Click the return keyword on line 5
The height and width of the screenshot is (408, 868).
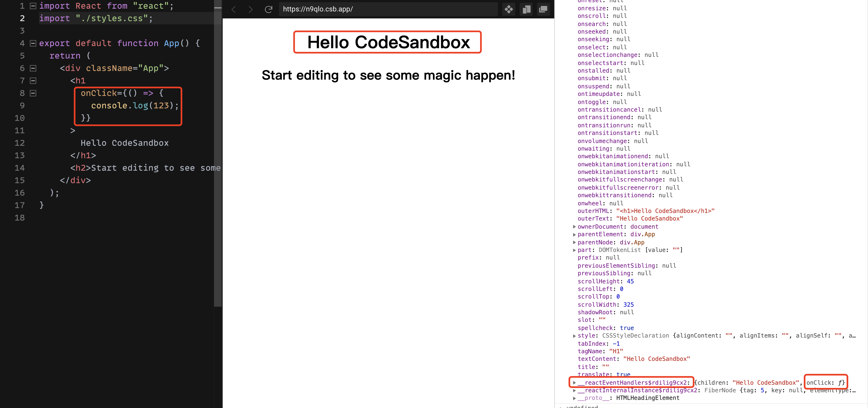(65, 56)
